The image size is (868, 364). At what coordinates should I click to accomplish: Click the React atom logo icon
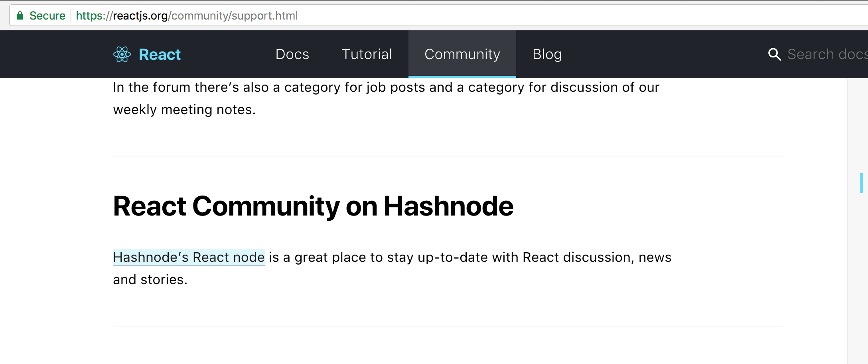tap(122, 54)
